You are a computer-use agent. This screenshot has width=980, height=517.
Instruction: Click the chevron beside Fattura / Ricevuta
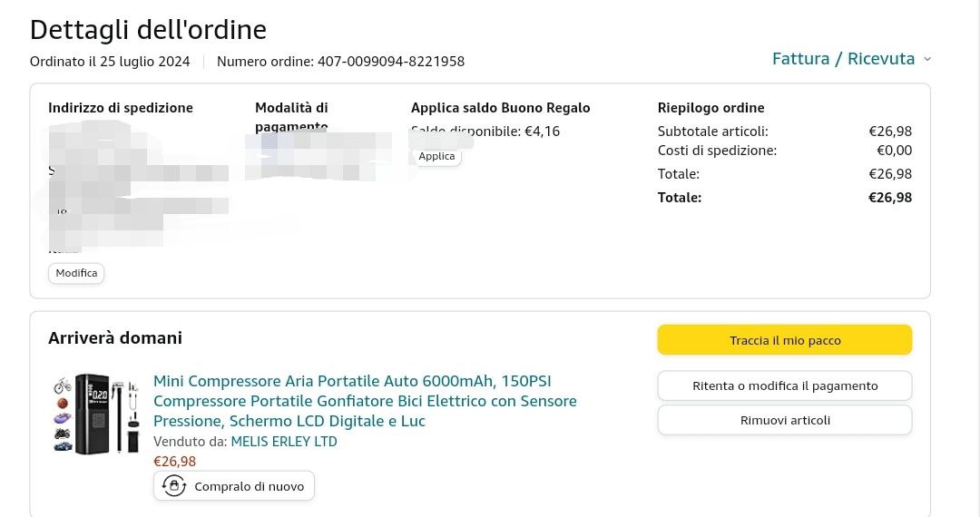926,59
